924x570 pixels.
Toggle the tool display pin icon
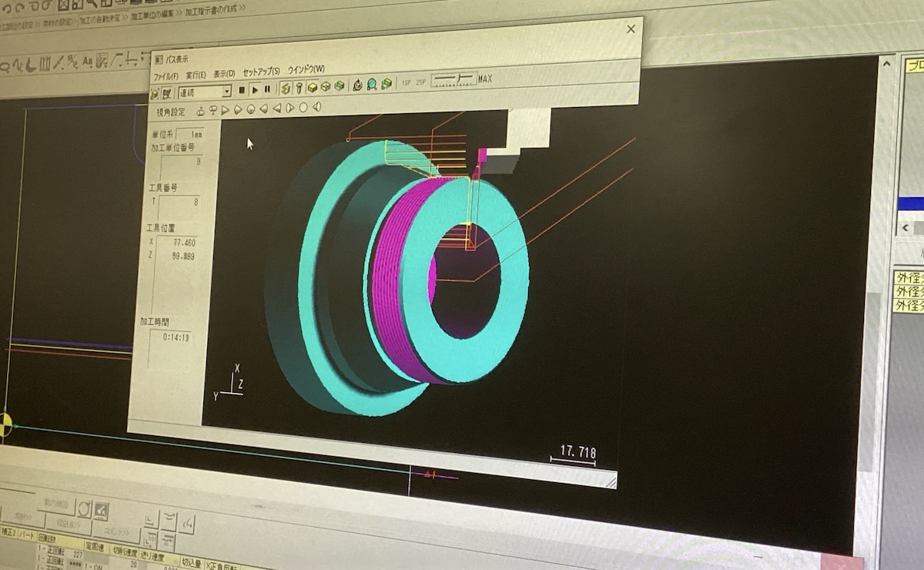click(x=300, y=88)
